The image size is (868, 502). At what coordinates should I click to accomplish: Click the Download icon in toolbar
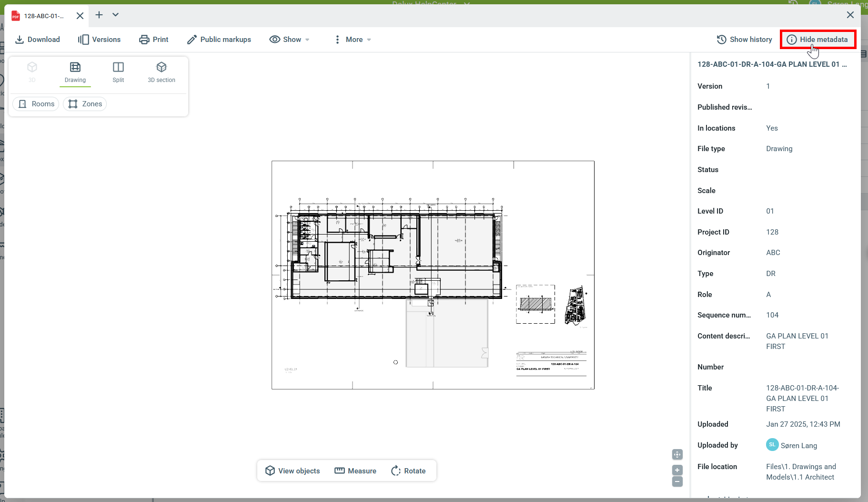click(x=20, y=40)
